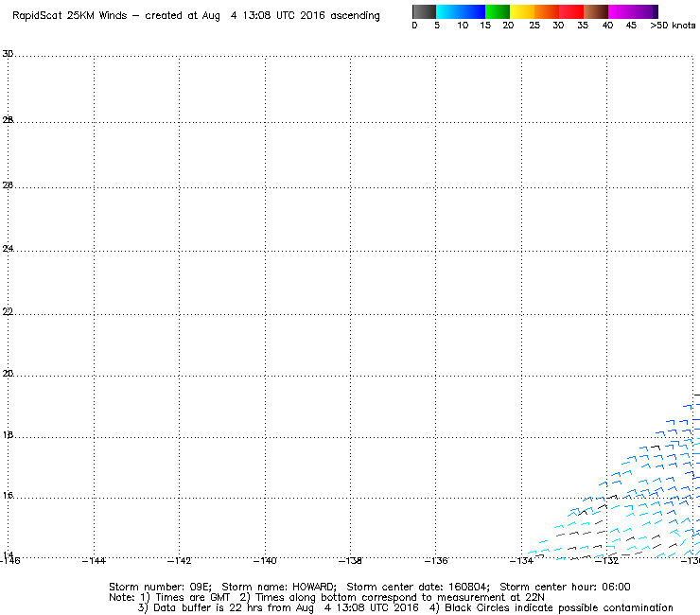Click the '22' latitude axis label

(8, 311)
